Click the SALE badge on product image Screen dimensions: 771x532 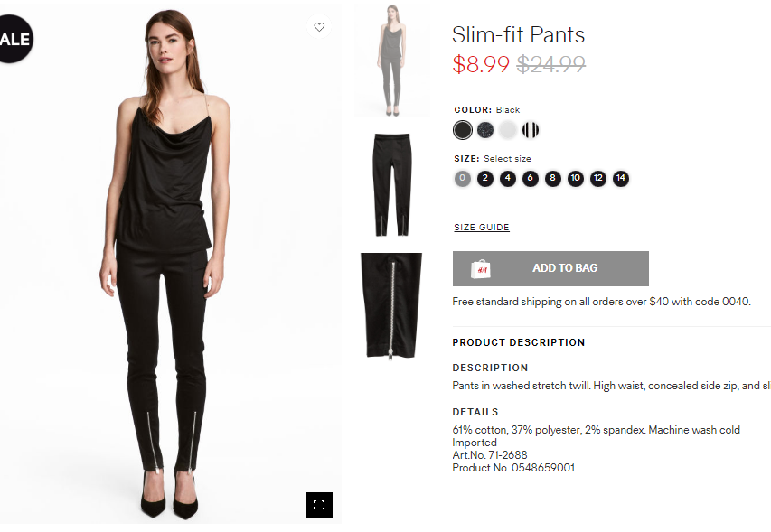click(14, 39)
